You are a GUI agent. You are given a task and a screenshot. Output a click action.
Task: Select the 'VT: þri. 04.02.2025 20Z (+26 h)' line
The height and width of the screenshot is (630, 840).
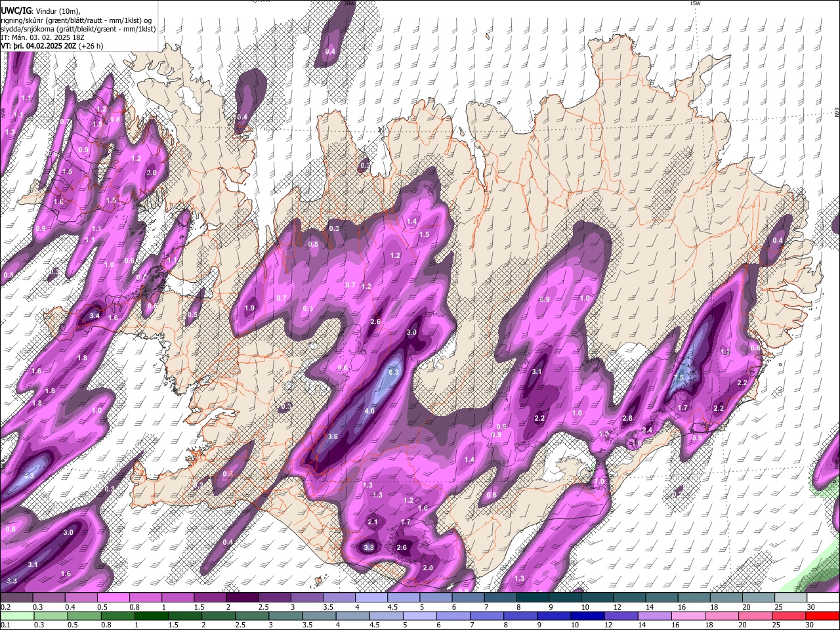pos(52,47)
